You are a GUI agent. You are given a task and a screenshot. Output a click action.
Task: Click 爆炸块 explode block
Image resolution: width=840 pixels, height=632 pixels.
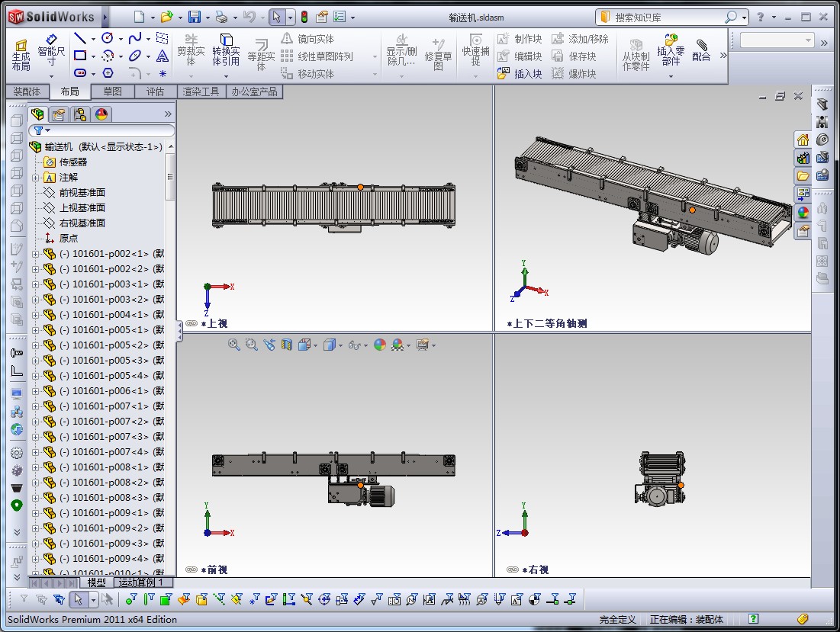click(574, 74)
